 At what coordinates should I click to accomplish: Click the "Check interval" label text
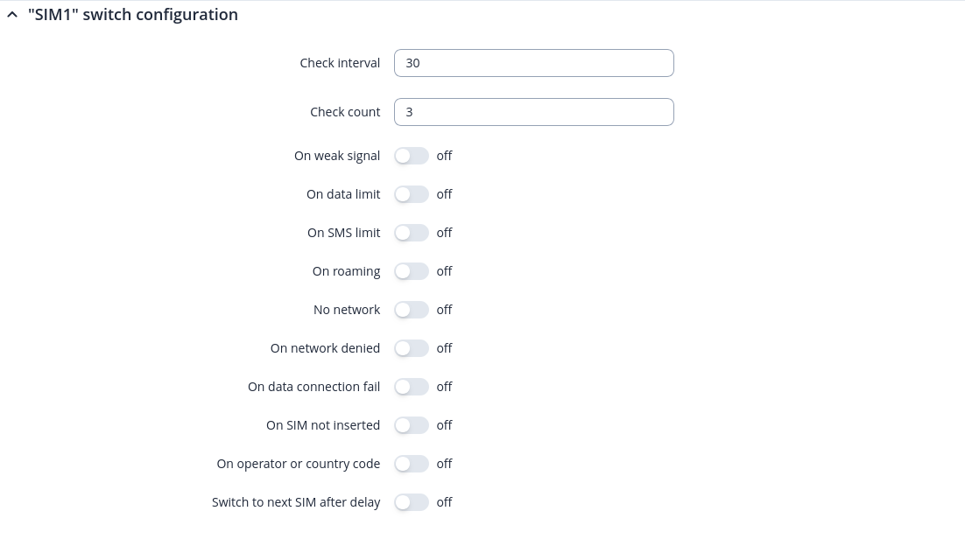tap(340, 63)
